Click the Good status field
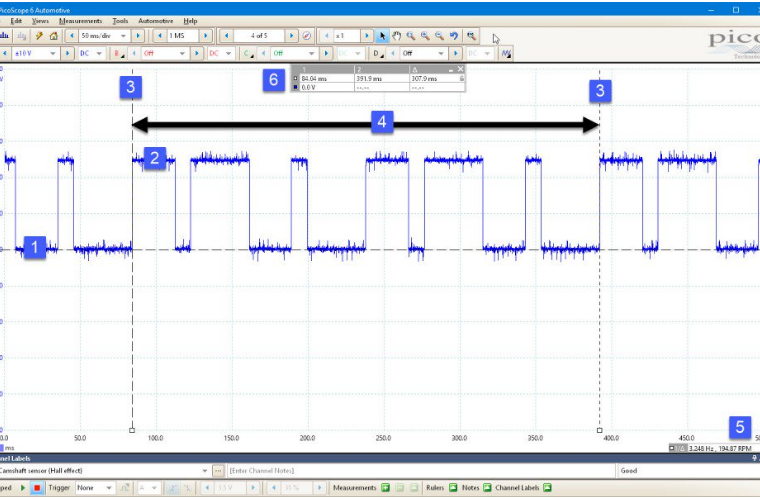760x500 pixels. pyautogui.click(x=688, y=471)
